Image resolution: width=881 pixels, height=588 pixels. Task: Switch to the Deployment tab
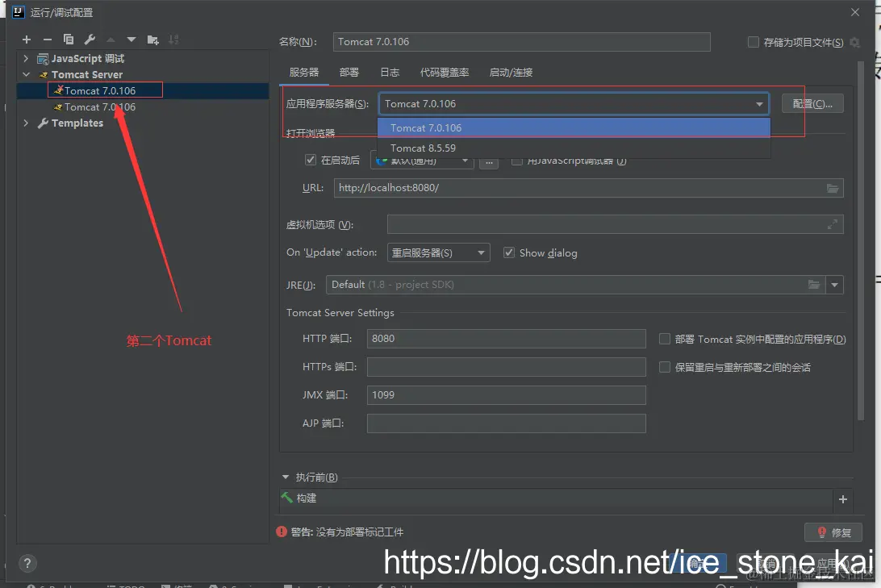(349, 73)
